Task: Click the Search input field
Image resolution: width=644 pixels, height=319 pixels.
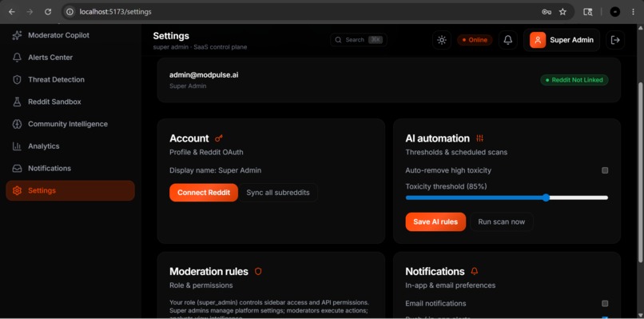Action: click(x=359, y=40)
